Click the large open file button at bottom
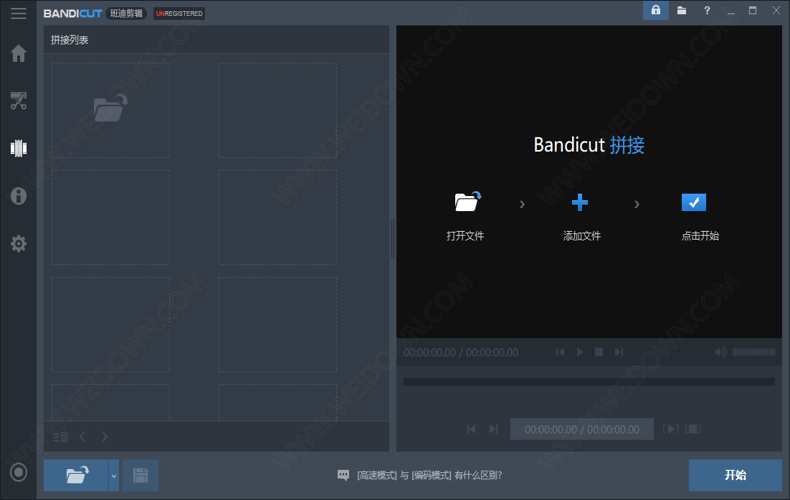 tap(76, 475)
